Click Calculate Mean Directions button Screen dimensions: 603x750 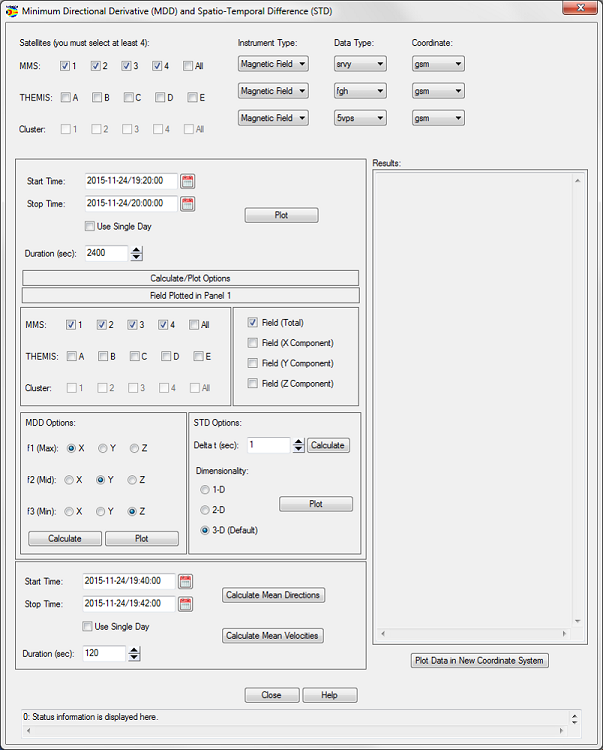click(x=273, y=595)
